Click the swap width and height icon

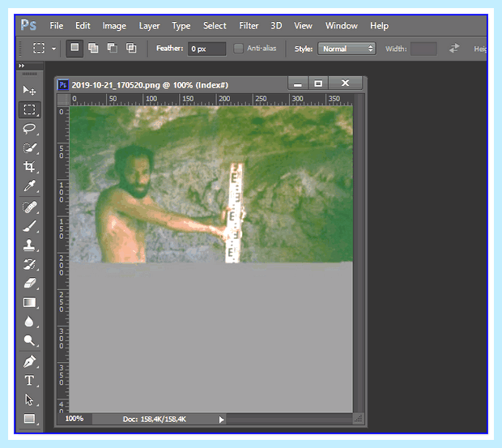tap(454, 49)
